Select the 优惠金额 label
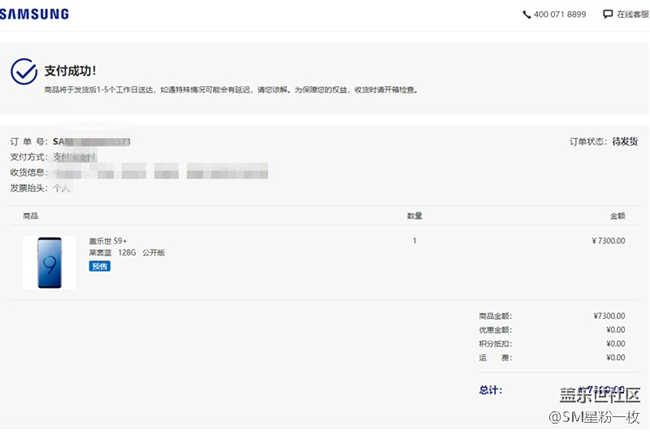650x439 pixels. point(495,330)
